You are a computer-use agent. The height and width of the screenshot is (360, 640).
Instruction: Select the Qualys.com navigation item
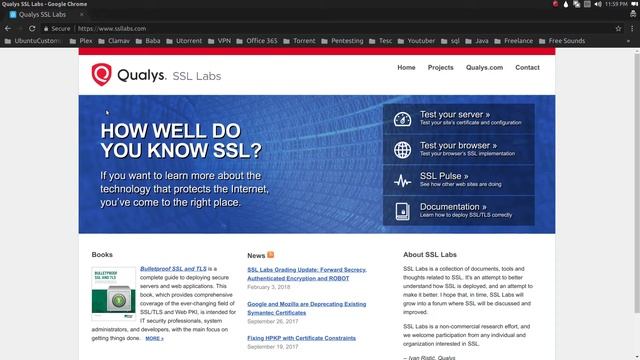click(x=484, y=67)
